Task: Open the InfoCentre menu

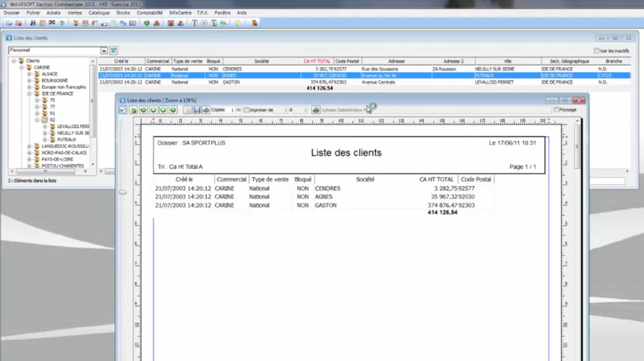Action: (180, 13)
